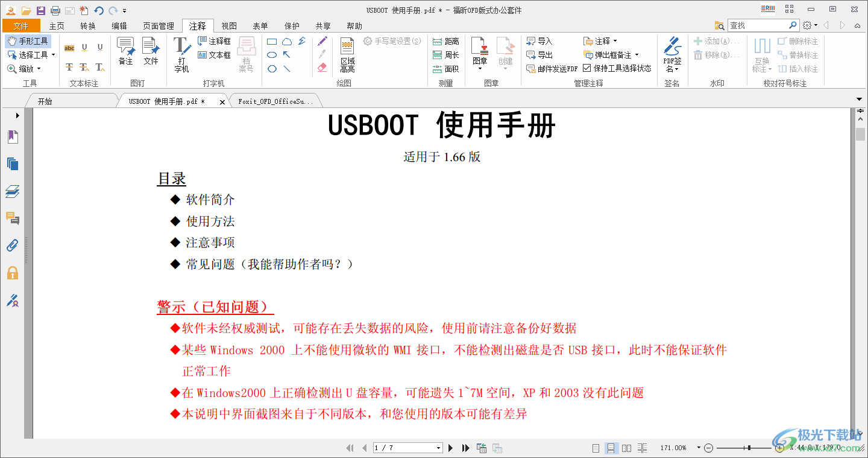Image resolution: width=868 pixels, height=458 pixels.
Task: Choose the Area (面积) measure tool
Action: (x=446, y=69)
